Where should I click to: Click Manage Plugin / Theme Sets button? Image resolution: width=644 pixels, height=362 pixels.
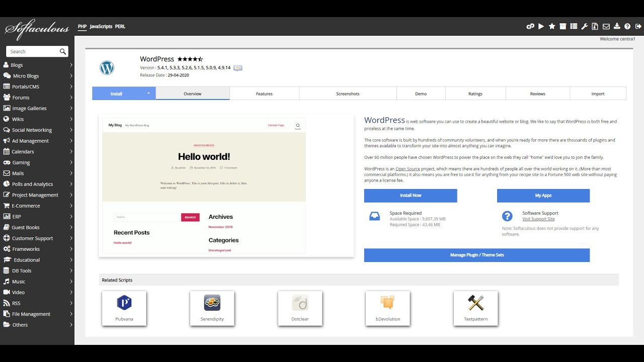click(477, 255)
